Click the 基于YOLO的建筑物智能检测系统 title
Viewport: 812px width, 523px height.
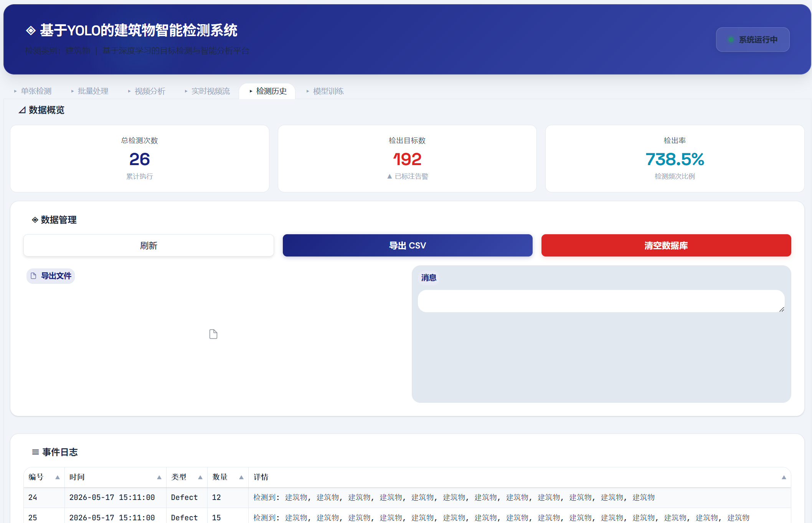click(139, 30)
